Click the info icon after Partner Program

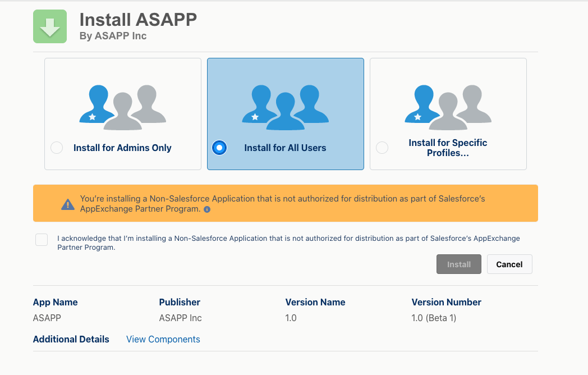point(207,209)
